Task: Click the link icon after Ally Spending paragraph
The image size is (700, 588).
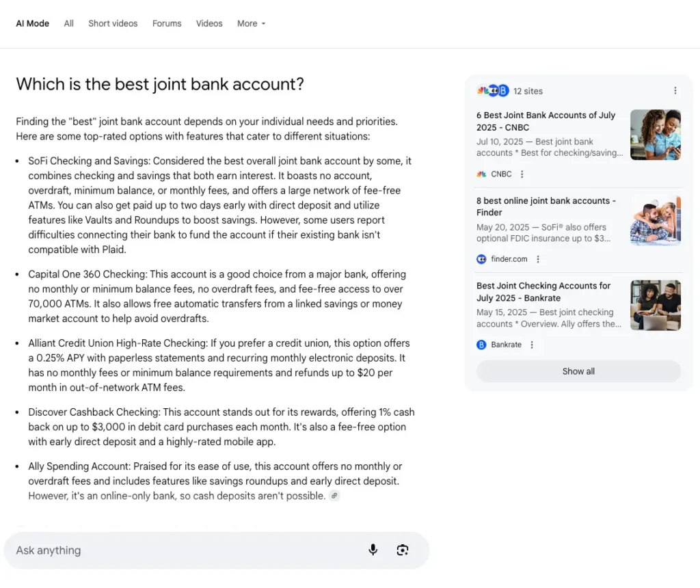Action: coord(334,496)
